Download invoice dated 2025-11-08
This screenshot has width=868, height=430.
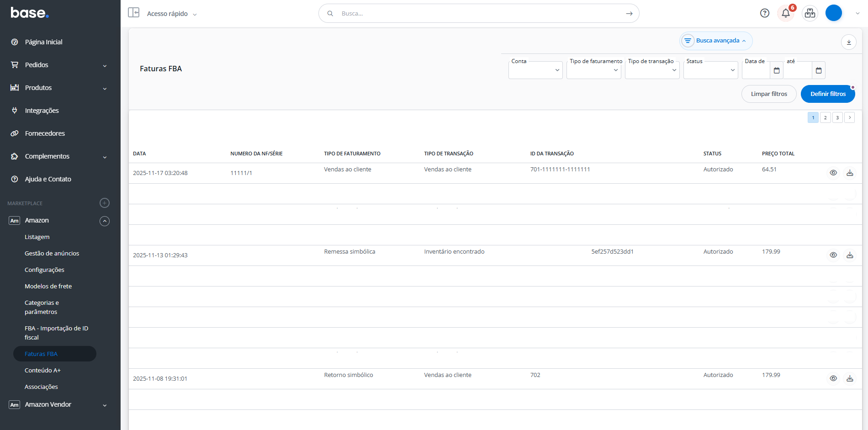point(849,378)
